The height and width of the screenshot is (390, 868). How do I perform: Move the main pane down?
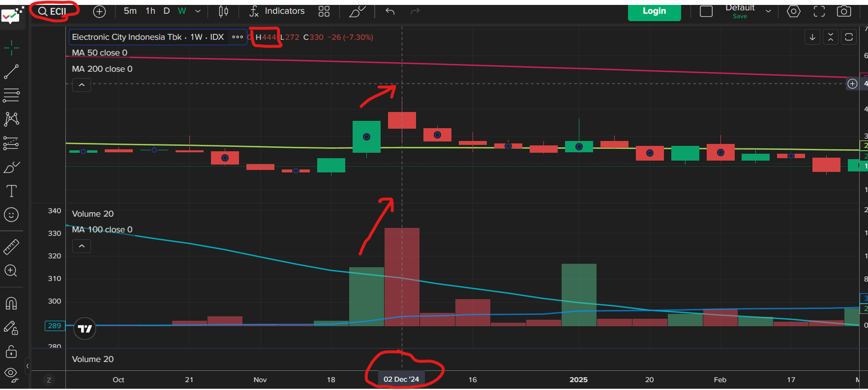[812, 37]
